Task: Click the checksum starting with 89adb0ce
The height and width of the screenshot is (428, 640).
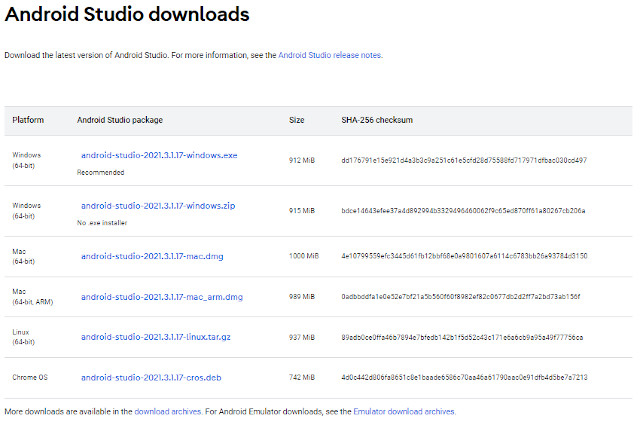Action: 462,337
